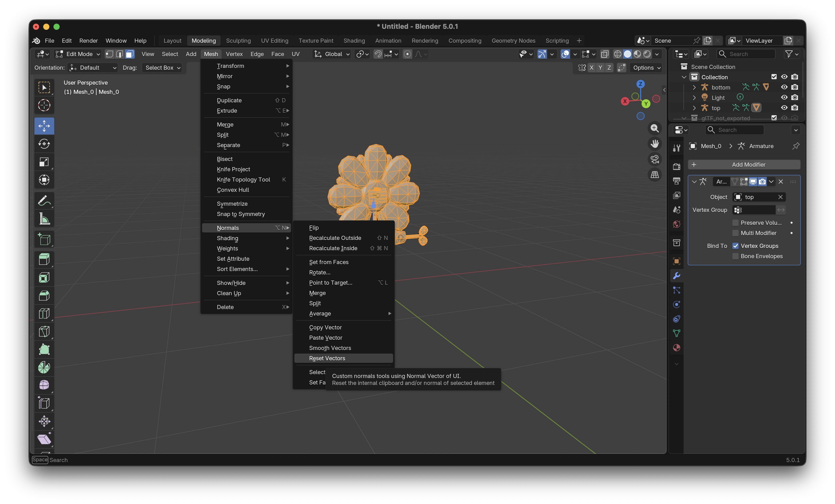Click the viewport zoom magnifier icon
This screenshot has width=835, height=504.
tap(654, 129)
